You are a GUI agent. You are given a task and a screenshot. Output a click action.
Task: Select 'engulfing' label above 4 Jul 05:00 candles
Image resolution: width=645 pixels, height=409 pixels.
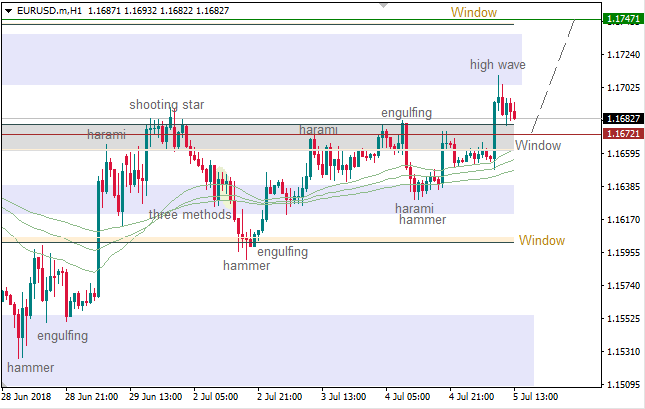coord(406,113)
